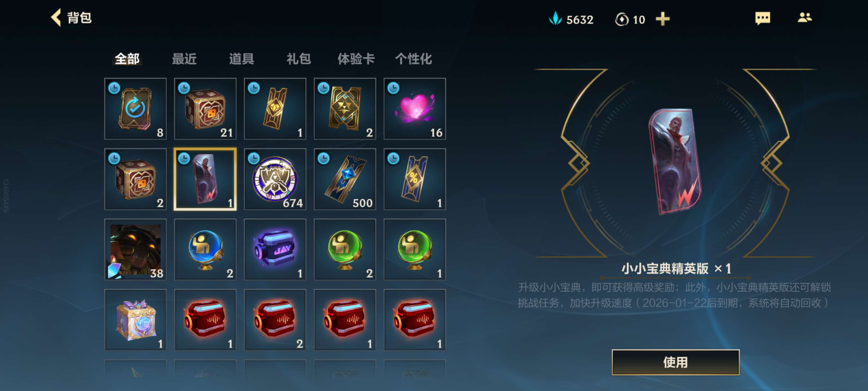868x391 pixels.
Task: Select the dice cube item with 21
Action: pos(205,109)
